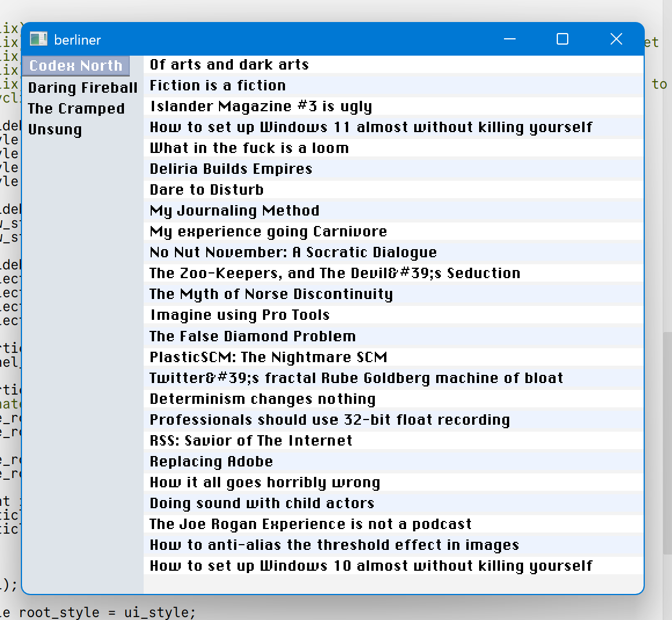The width and height of the screenshot is (672, 620).
Task: Select the Unsung feed in sidebar
Action: click(x=55, y=129)
